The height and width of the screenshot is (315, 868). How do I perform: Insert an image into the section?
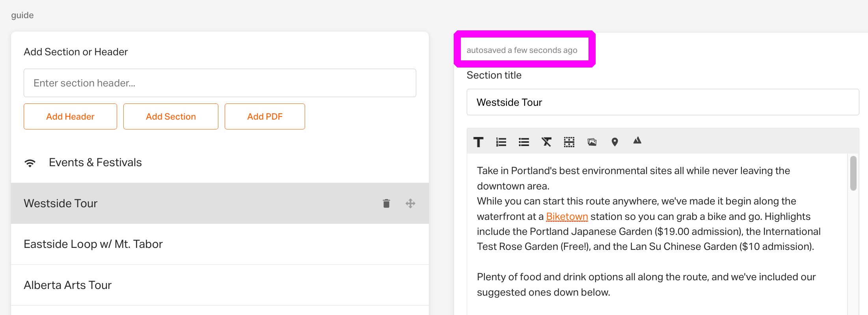(x=592, y=142)
